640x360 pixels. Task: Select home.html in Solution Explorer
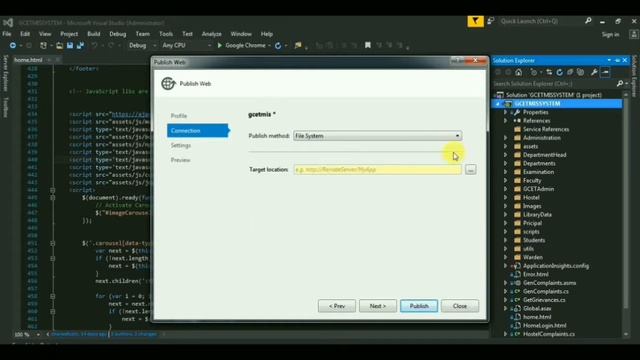coord(537,317)
